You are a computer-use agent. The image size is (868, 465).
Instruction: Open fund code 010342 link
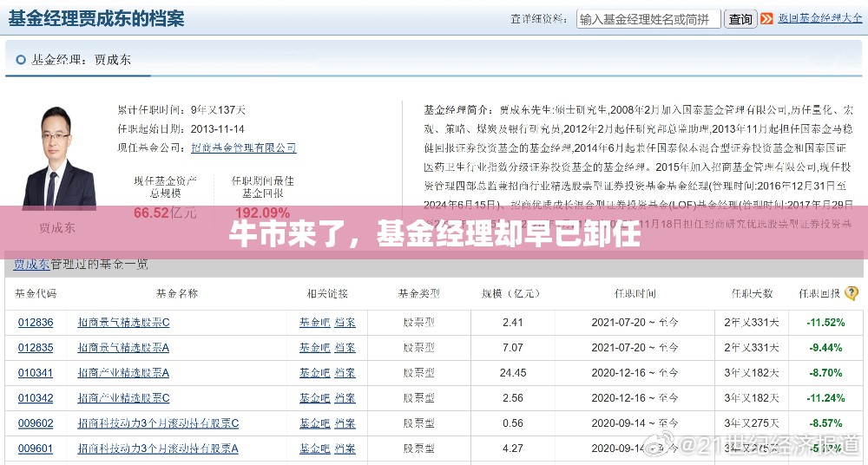click(36, 398)
